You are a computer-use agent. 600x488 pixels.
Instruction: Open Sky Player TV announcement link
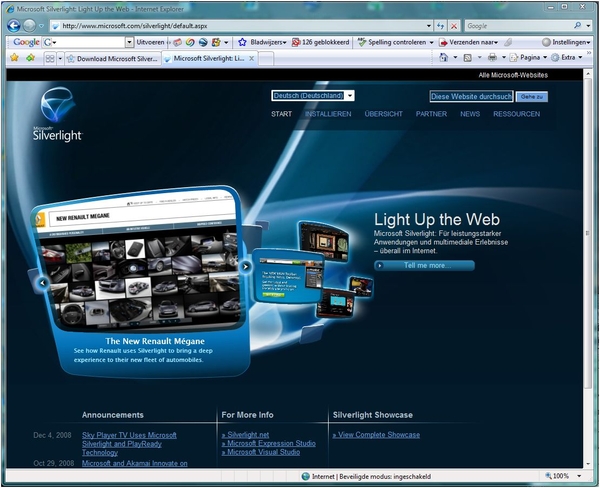129,444
